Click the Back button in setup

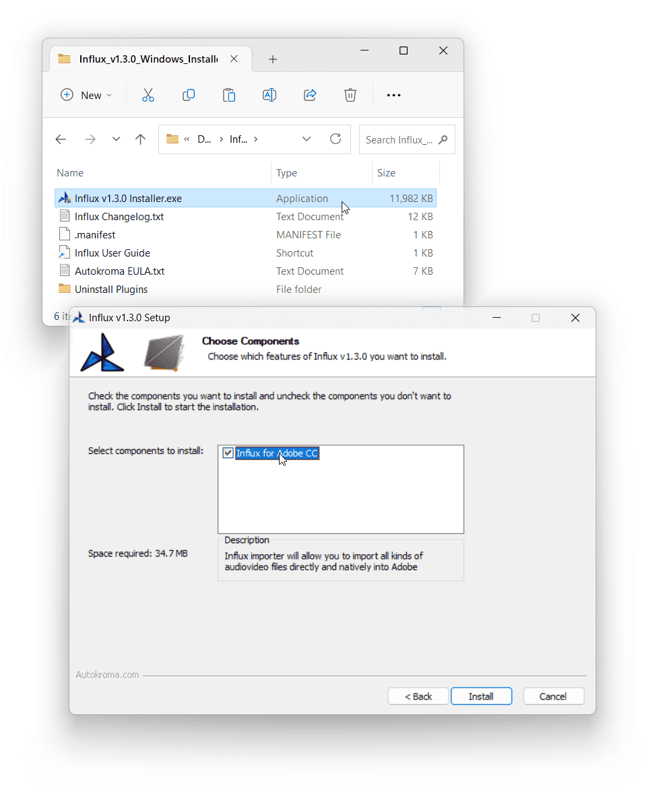(418, 696)
